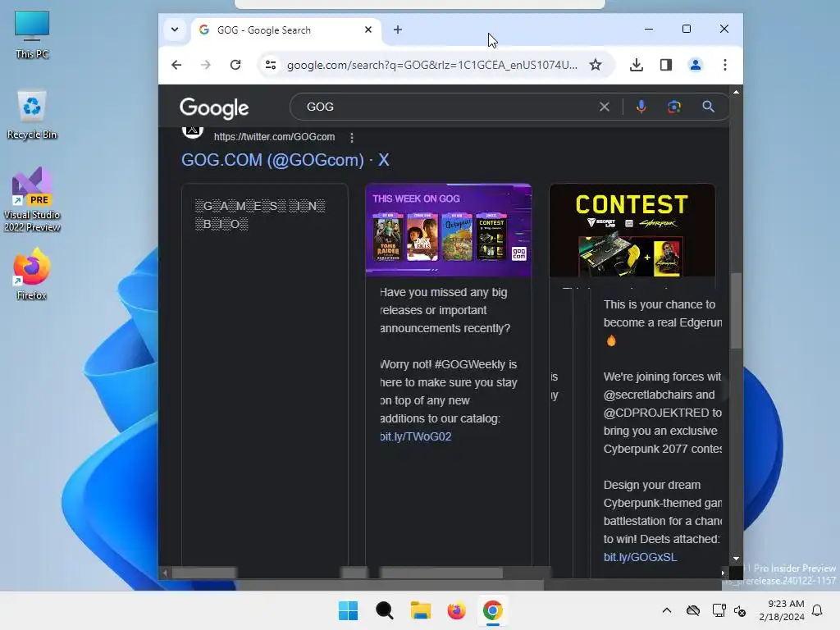Viewport: 840px width, 630px height.
Task: Toggle the Chrome side panel
Action: click(666, 65)
